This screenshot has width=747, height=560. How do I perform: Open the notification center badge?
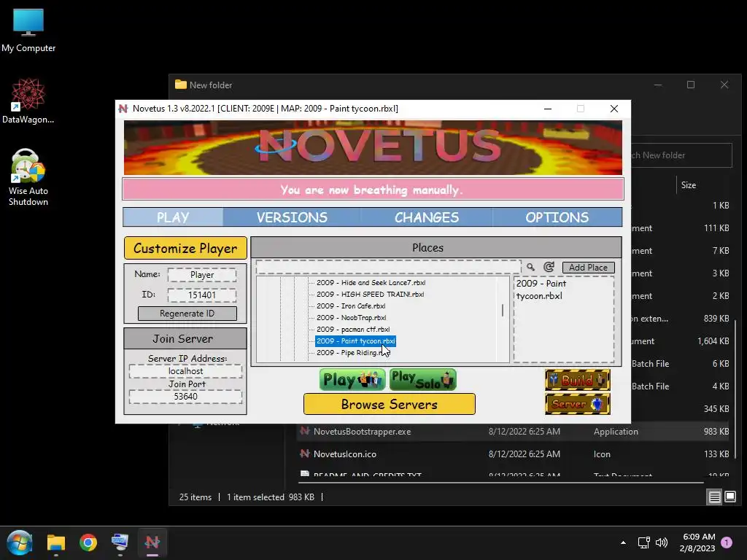(x=727, y=542)
